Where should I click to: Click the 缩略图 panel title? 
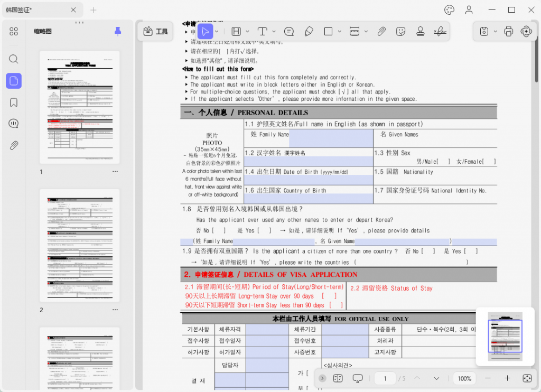43,31
